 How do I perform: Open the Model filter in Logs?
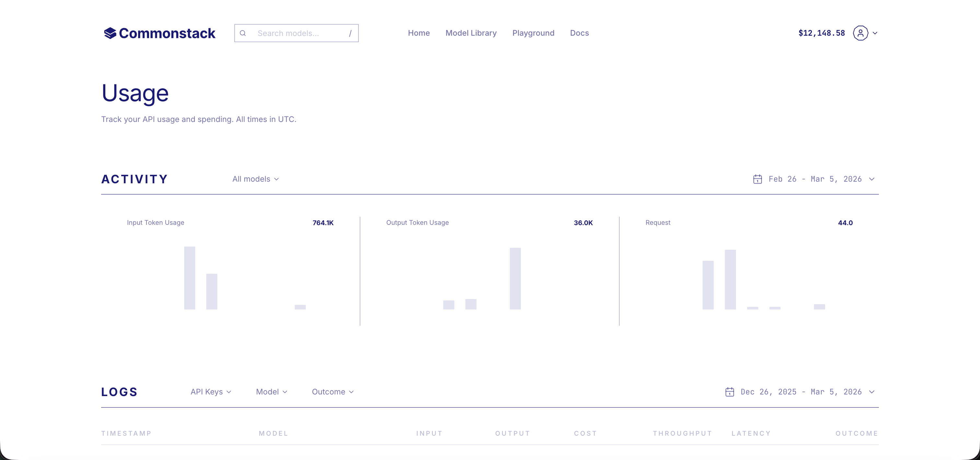(x=271, y=392)
